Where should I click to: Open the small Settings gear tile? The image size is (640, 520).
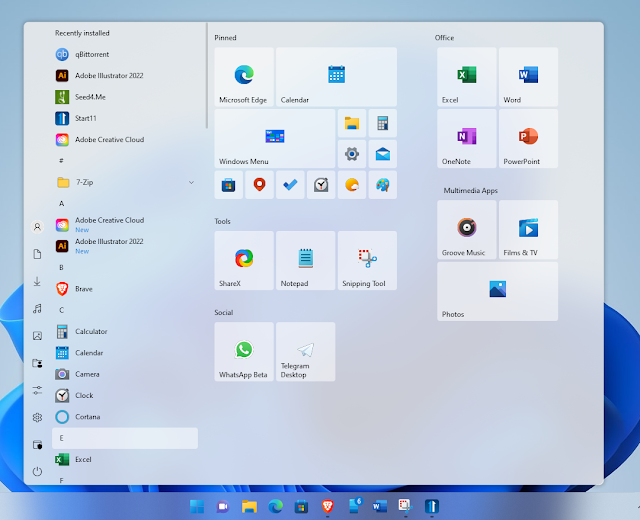(352, 154)
